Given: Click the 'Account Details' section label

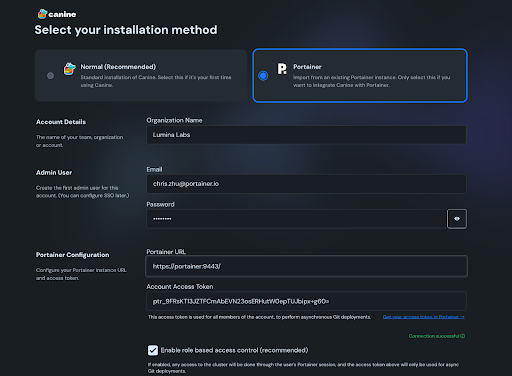Looking at the screenshot, I should pos(61,122).
